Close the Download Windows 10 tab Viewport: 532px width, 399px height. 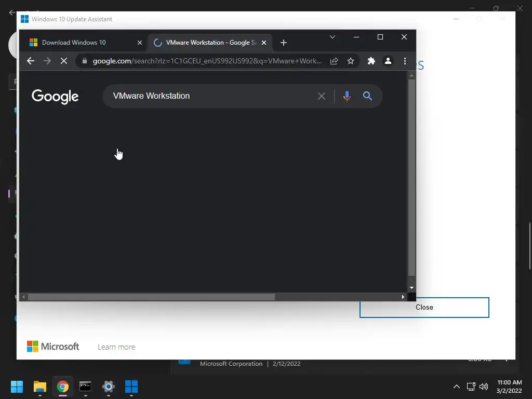tap(139, 43)
